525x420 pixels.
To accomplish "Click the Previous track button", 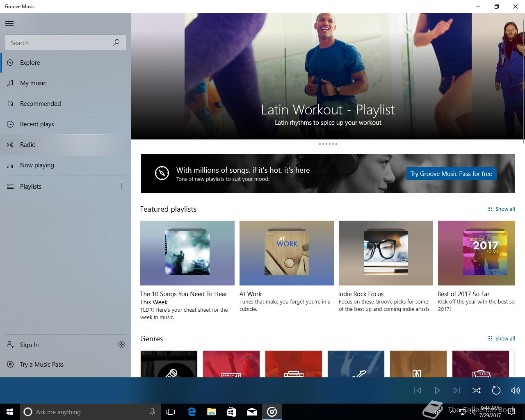I will pyautogui.click(x=418, y=390).
